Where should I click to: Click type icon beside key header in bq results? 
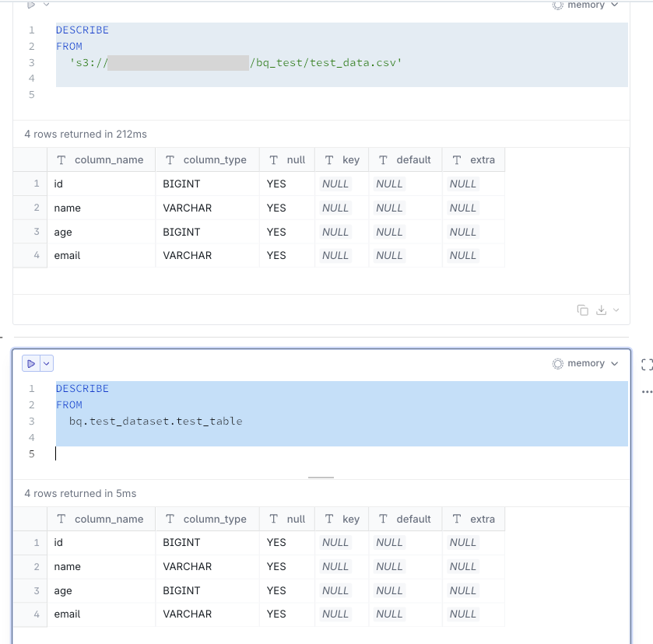[329, 519]
